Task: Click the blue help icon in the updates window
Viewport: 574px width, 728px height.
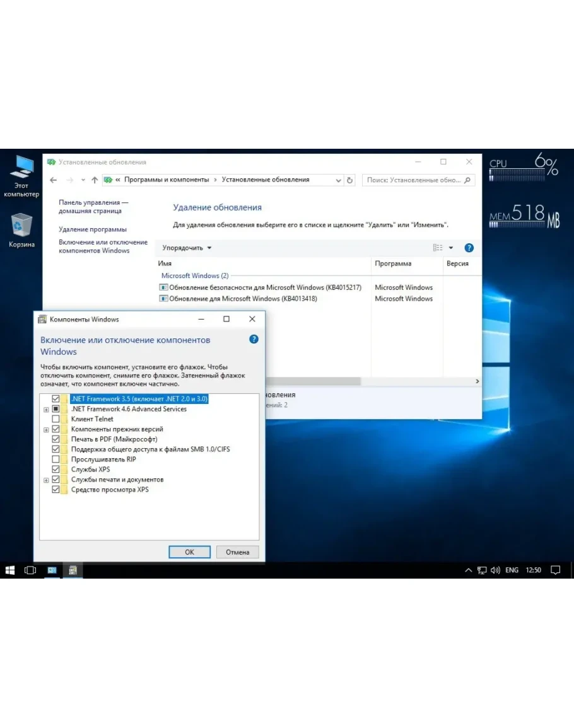Action: click(469, 248)
